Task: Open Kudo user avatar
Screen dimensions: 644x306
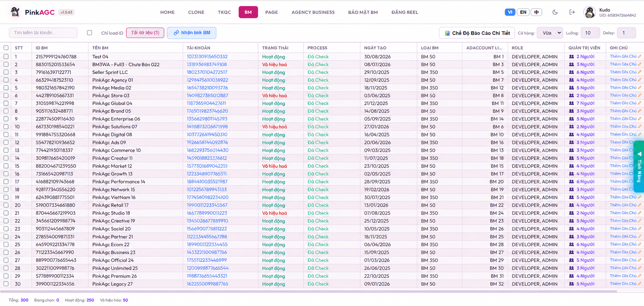Action: coord(589,12)
